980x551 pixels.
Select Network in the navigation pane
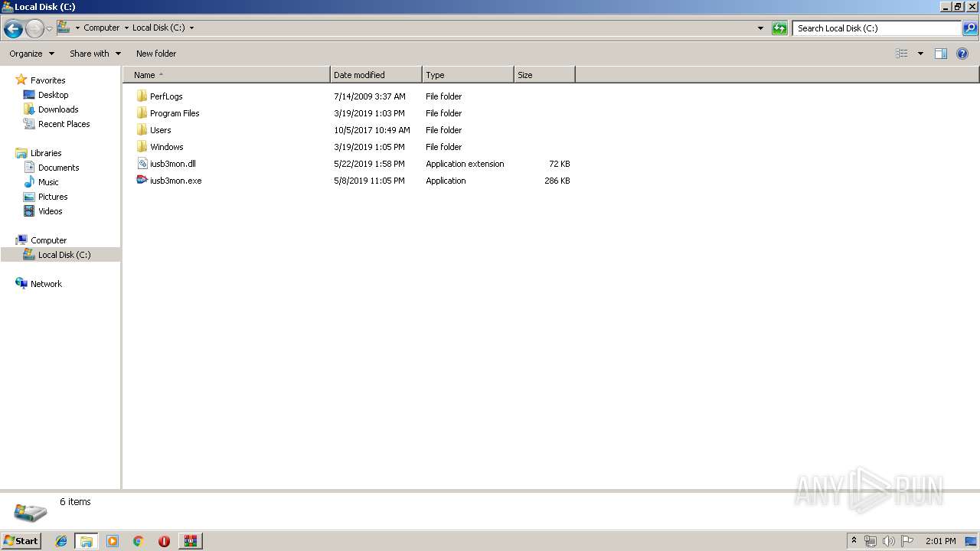coord(46,284)
